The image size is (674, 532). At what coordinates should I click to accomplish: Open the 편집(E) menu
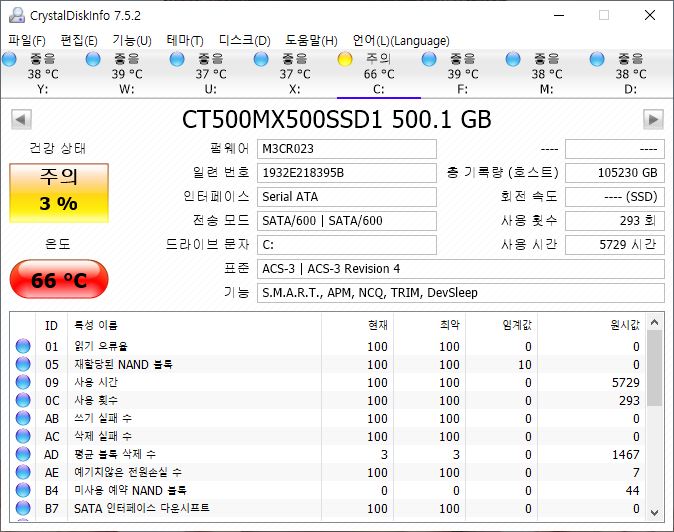pos(79,41)
